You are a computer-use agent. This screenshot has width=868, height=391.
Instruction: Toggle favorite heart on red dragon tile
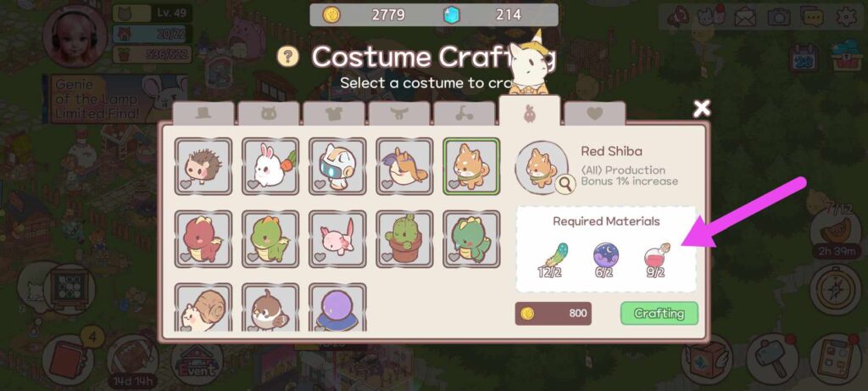pyautogui.click(x=185, y=257)
